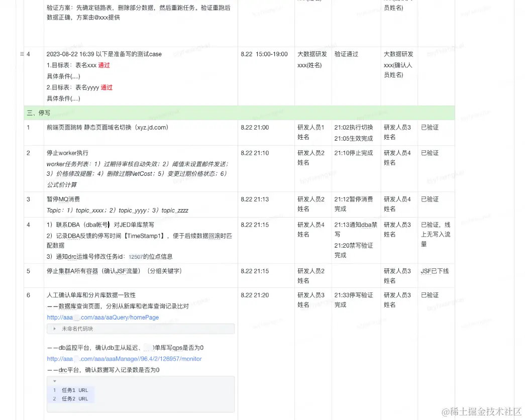Click the 2023-08-22 16:39 test case line
This screenshot has height=420, width=525.
tap(104, 54)
